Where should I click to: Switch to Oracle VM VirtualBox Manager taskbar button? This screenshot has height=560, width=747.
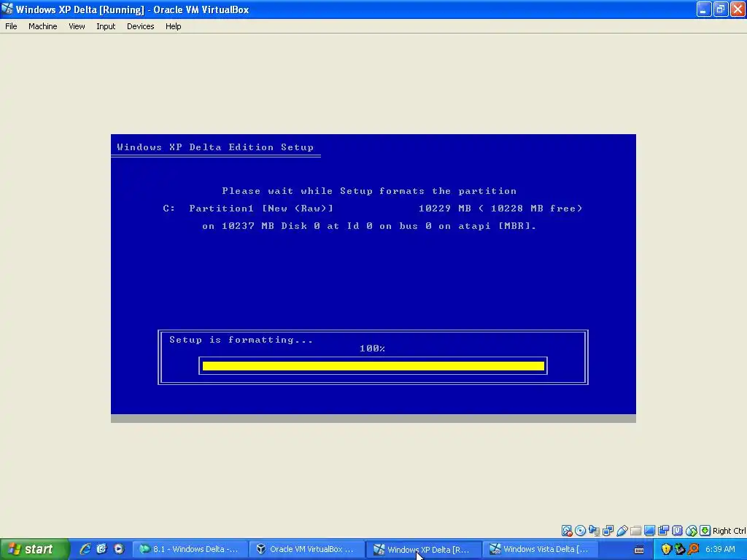click(307, 549)
